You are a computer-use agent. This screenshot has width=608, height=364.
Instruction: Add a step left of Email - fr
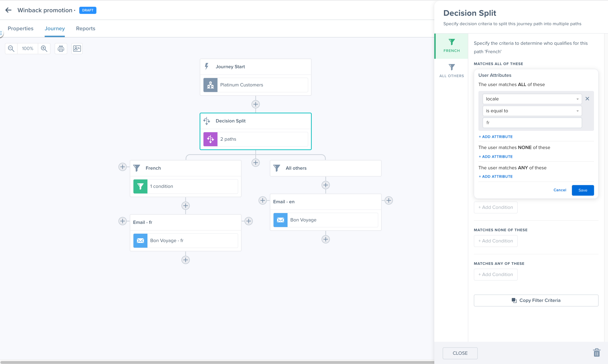tap(122, 221)
